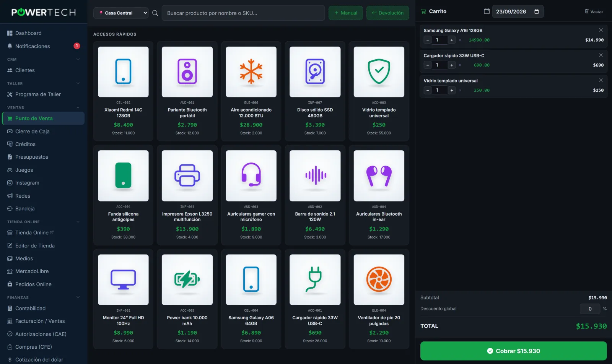Collapse the CRM sidebar section
The image size is (612, 364).
pyautogui.click(x=78, y=59)
